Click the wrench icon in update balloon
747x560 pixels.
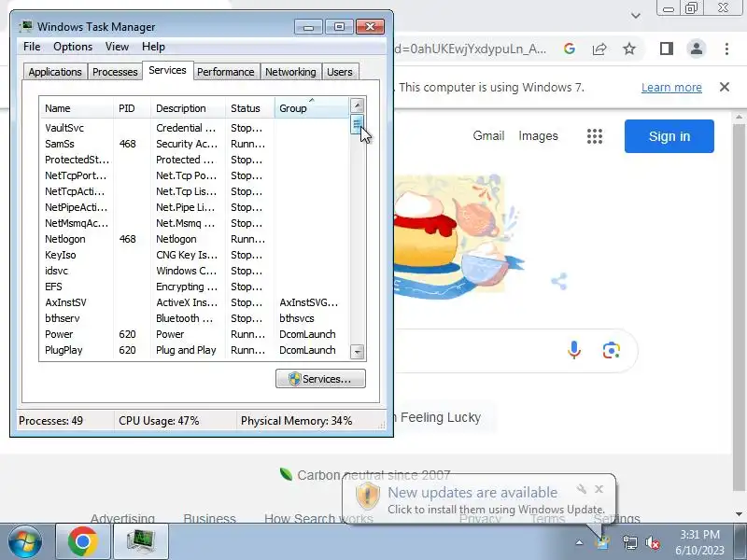[581, 489]
